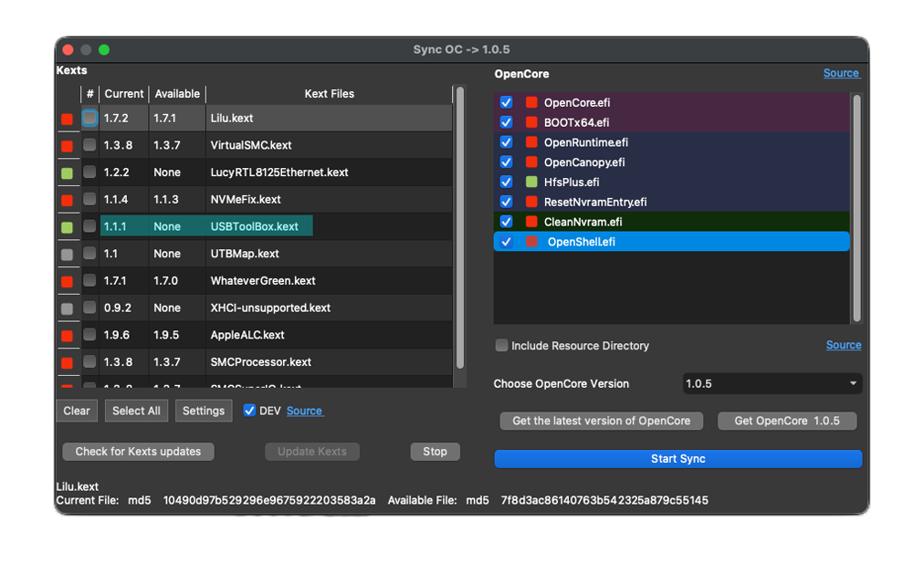The width and height of the screenshot is (924, 584).
Task: Sort by the Current column header
Action: [124, 94]
